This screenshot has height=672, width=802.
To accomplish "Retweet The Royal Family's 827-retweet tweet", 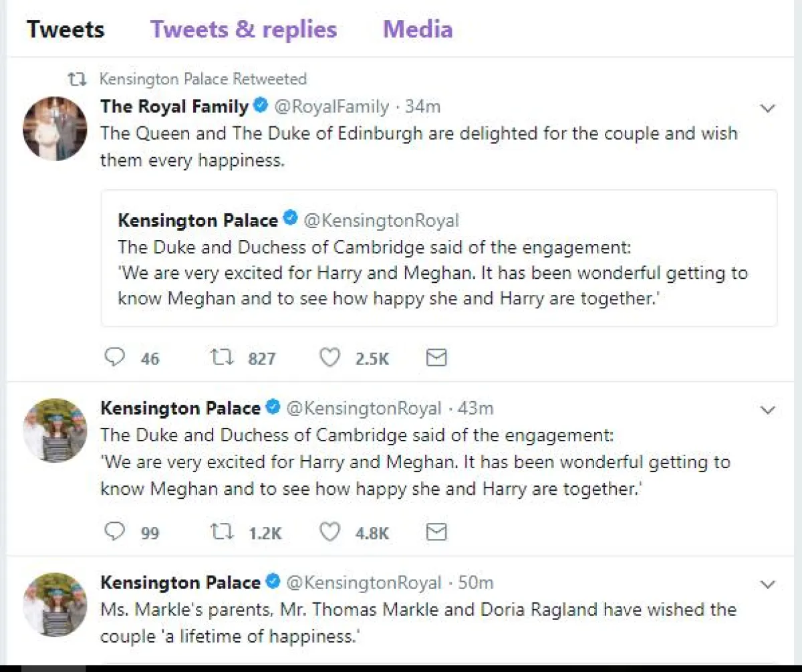I will (x=223, y=358).
